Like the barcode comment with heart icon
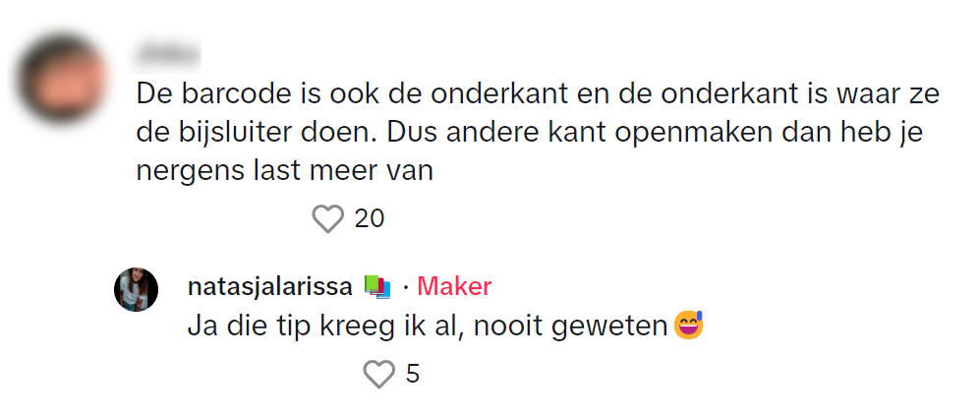This screenshot has height=416, width=980. pyautogui.click(x=326, y=218)
